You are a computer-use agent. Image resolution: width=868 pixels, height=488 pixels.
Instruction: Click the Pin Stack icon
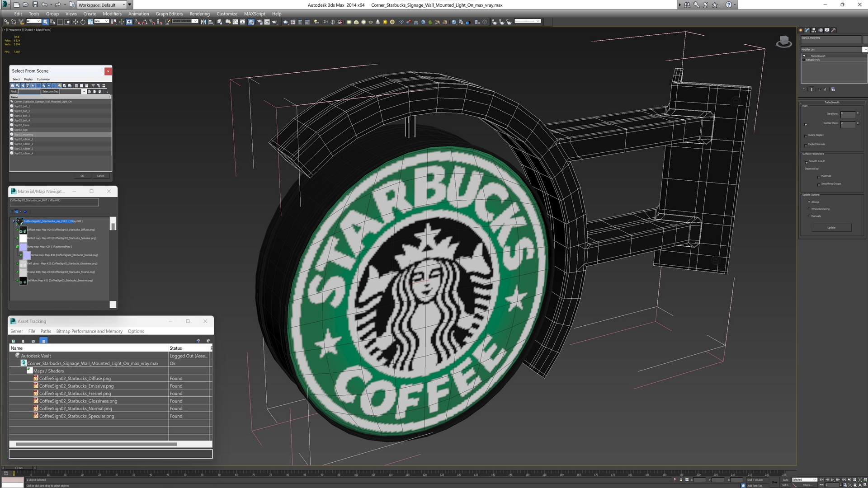pos(804,89)
